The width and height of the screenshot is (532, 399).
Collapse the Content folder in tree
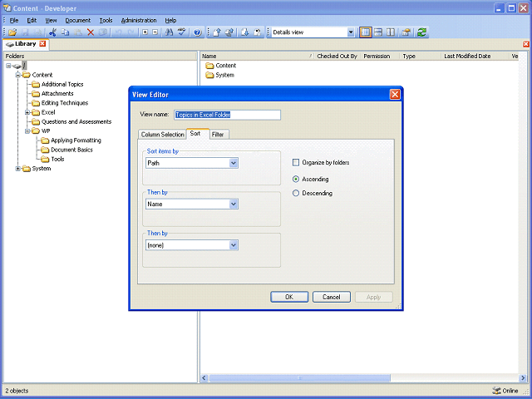point(18,75)
